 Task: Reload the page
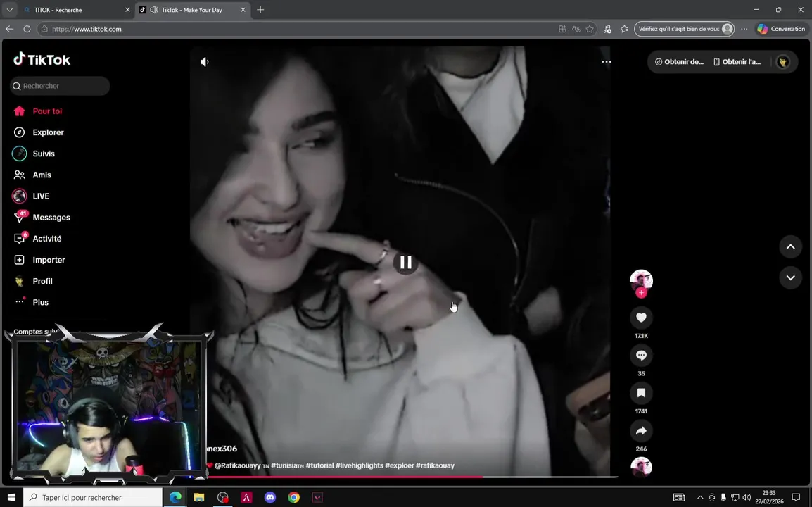point(27,29)
